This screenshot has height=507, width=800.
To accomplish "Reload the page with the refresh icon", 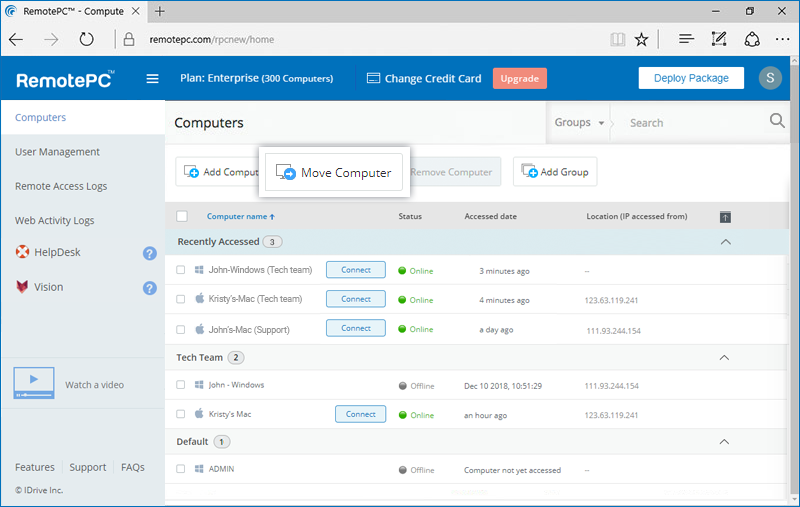I will 86,39.
